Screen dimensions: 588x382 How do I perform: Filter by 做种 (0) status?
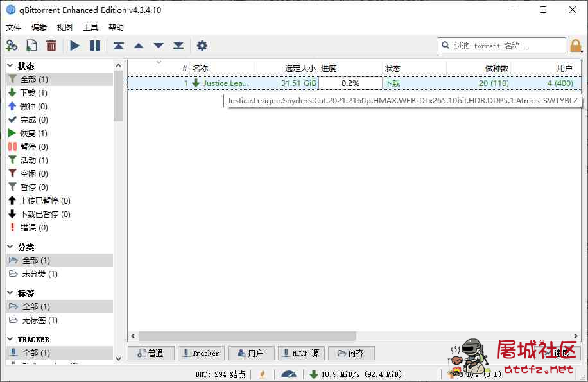pos(60,106)
